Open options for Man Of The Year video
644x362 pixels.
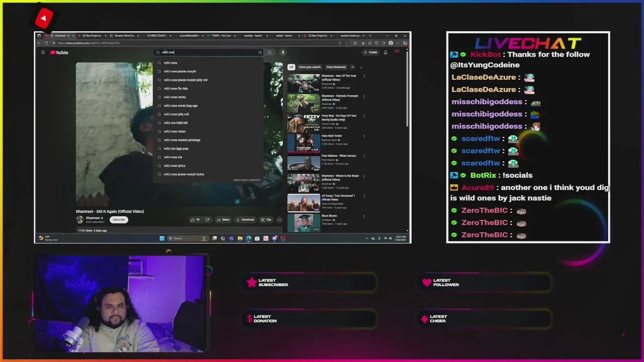point(364,76)
